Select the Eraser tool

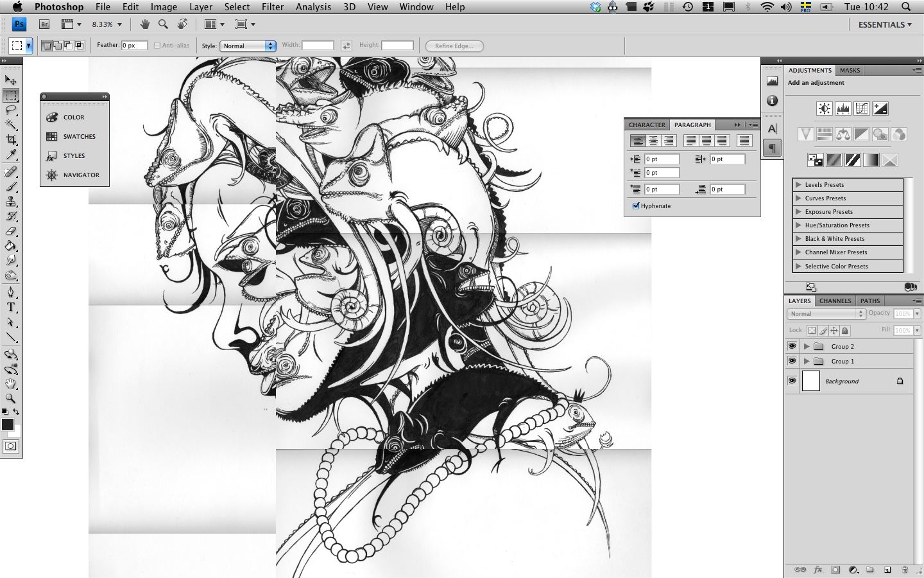point(11,231)
